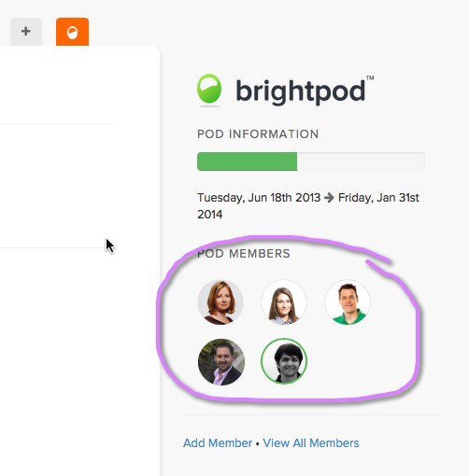Image resolution: width=469 pixels, height=476 pixels.
Task: Click the pod date range text
Action: click(308, 206)
